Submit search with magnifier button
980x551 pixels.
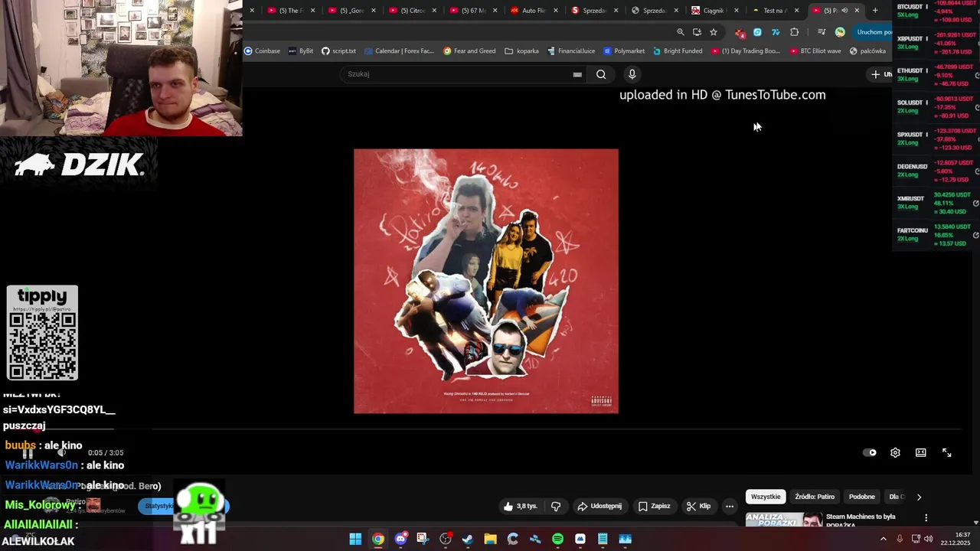click(601, 74)
